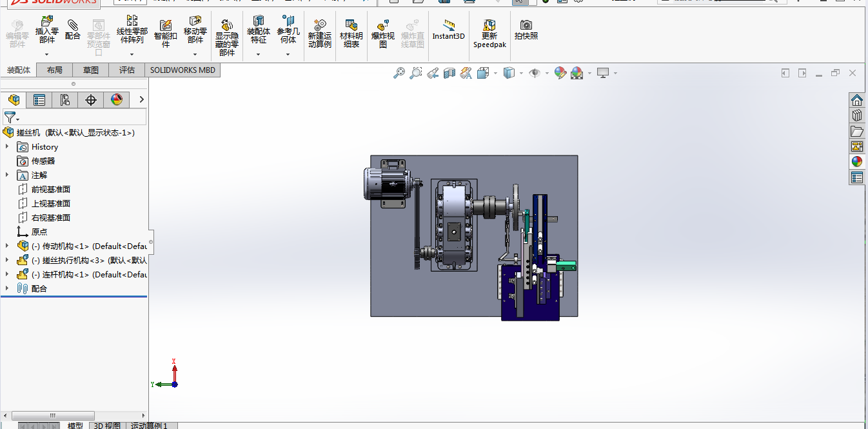Select 原点 origin in feature tree
This screenshot has height=429, width=868.
(39, 232)
